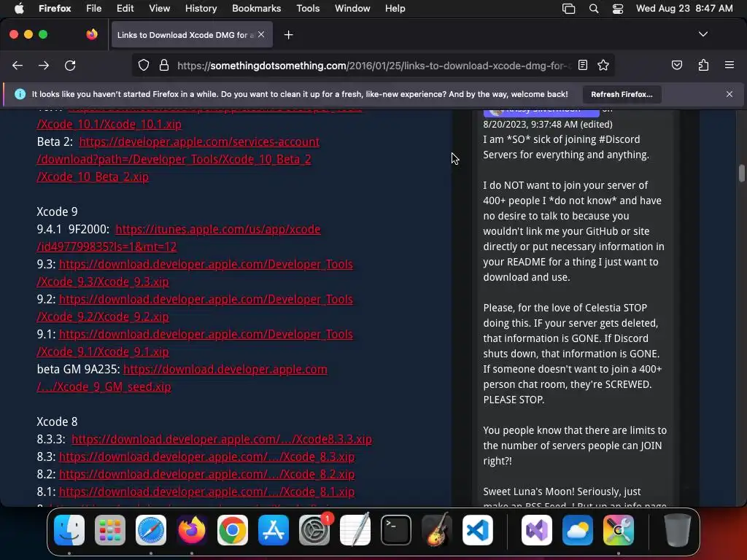Open a new tab with plus
The width and height of the screenshot is (747, 560).
coord(288,35)
